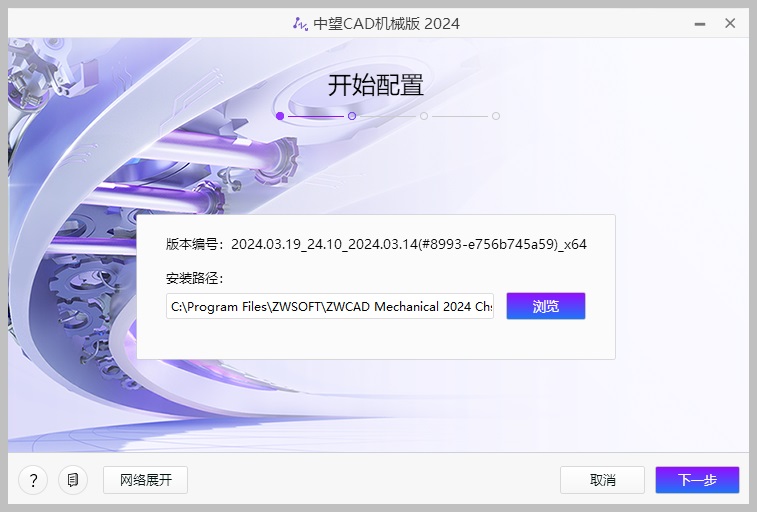The height and width of the screenshot is (512, 757).
Task: Click the 浏览 browse button
Action: pos(545,306)
